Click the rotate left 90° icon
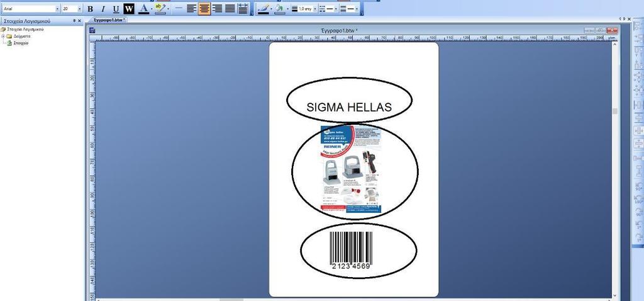Image resolution: width=644 pixels, height=301 pixels. 639,186
